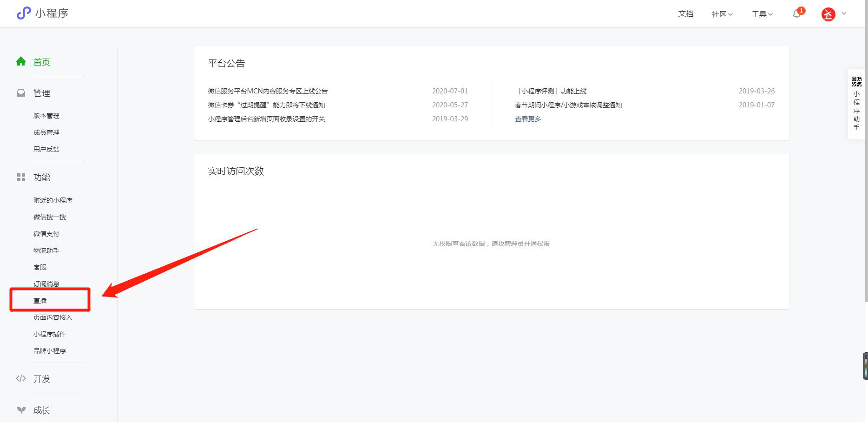Go to the 首页 menu item
This screenshot has width=868, height=422.
[42, 62]
